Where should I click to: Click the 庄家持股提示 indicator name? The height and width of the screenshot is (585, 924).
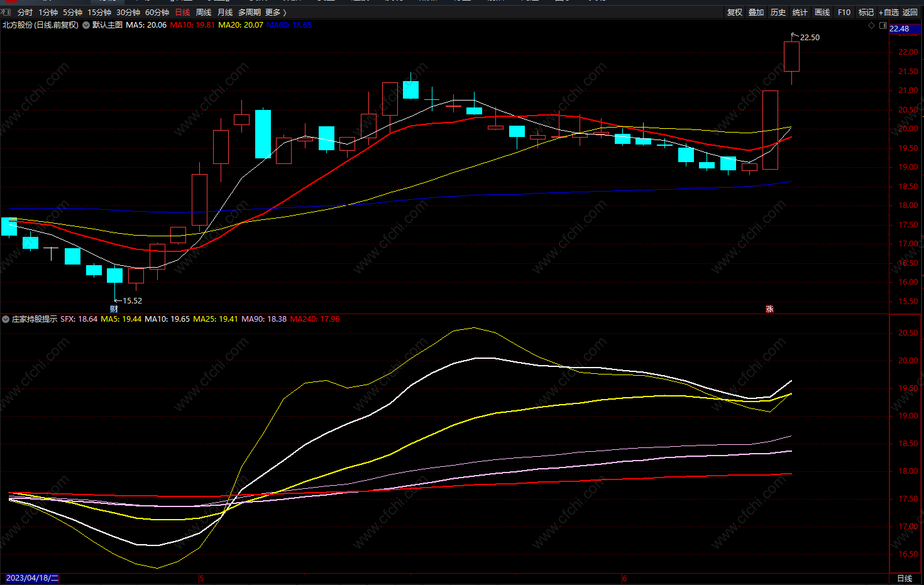point(35,319)
